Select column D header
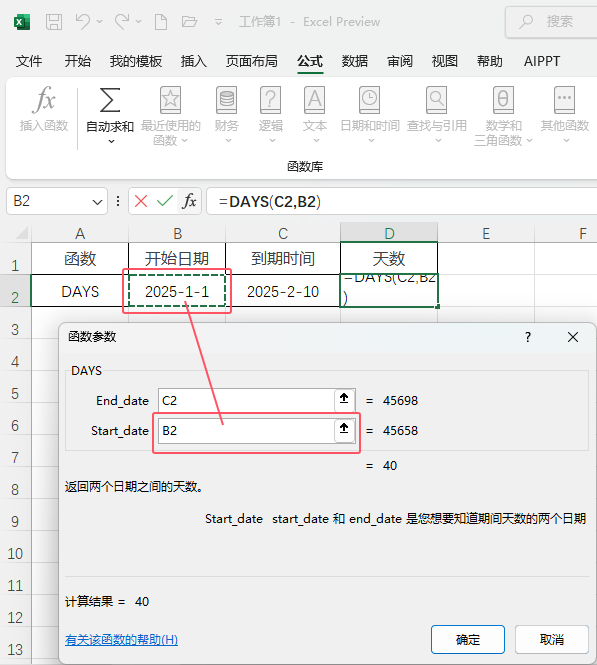597x665 pixels. tap(389, 233)
